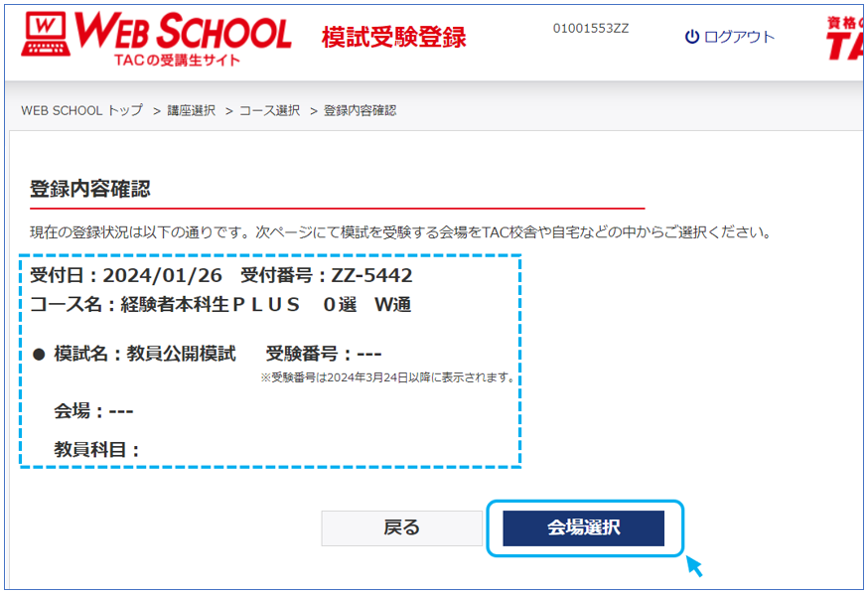Go to WEB SCHOOL トップ in breadcrumb
Image resolution: width=868 pixels, height=594 pixels.
tap(81, 110)
